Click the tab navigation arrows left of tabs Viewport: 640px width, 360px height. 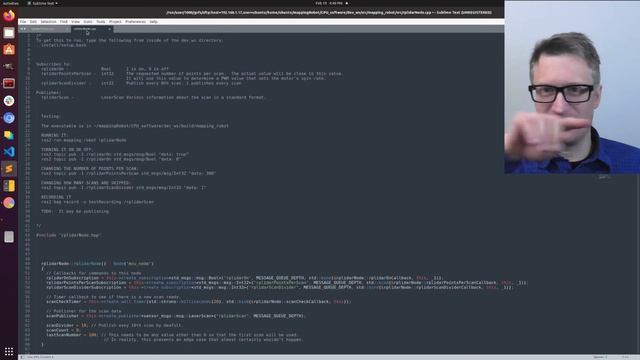(23, 29)
